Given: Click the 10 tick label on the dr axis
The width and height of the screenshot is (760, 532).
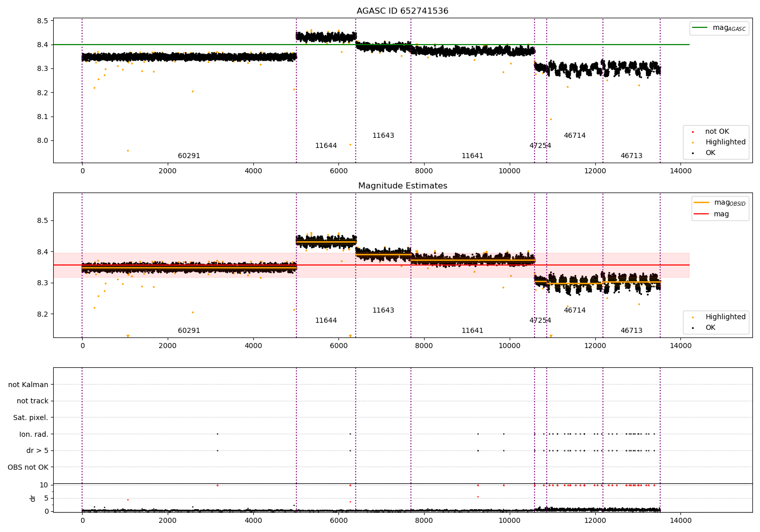Looking at the screenshot, I should tap(44, 485).
